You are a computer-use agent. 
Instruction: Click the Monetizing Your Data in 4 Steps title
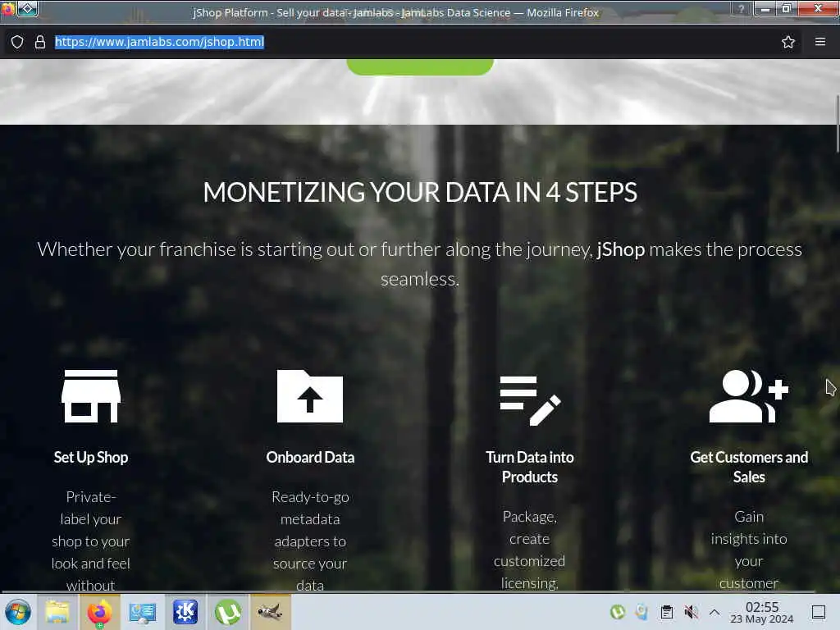point(420,192)
